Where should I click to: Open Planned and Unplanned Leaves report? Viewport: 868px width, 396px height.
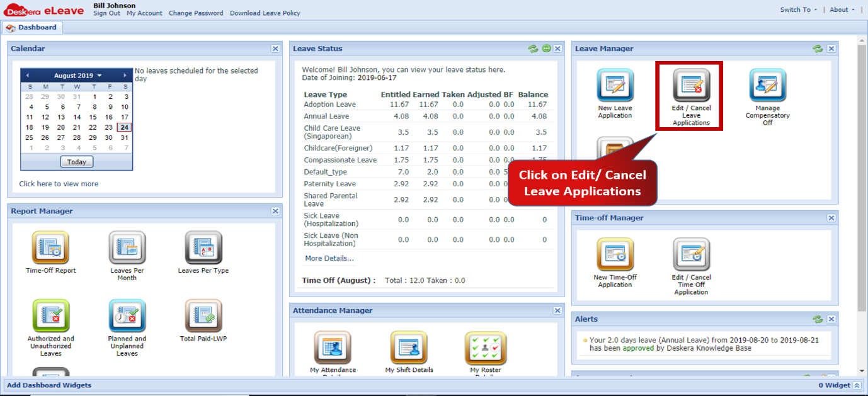pyautogui.click(x=127, y=315)
